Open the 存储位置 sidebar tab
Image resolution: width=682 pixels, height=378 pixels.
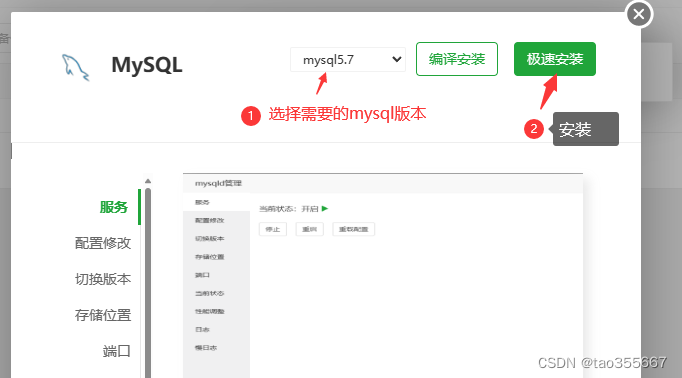point(103,315)
